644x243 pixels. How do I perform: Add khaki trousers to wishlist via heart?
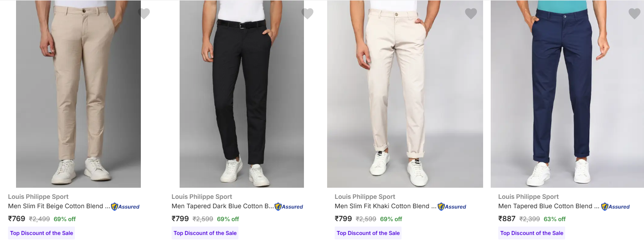click(471, 14)
